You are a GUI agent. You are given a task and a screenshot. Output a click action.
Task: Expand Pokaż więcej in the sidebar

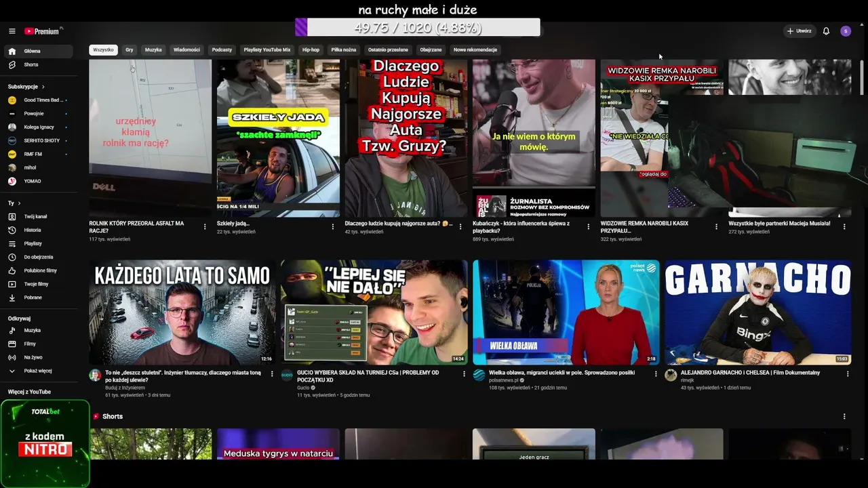click(x=39, y=371)
